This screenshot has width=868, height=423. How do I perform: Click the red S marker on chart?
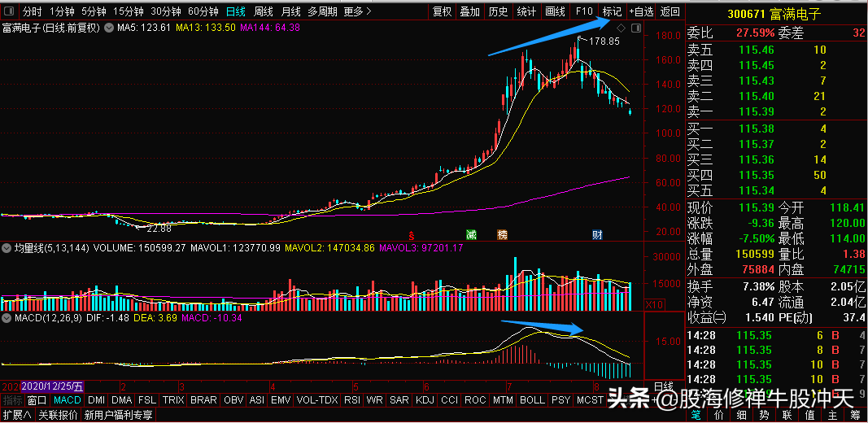(412, 235)
